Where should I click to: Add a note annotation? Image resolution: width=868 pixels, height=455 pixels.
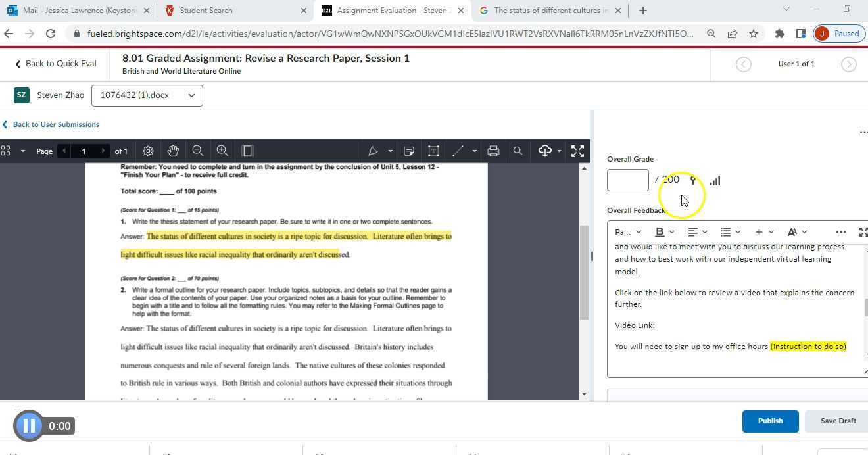click(x=408, y=151)
